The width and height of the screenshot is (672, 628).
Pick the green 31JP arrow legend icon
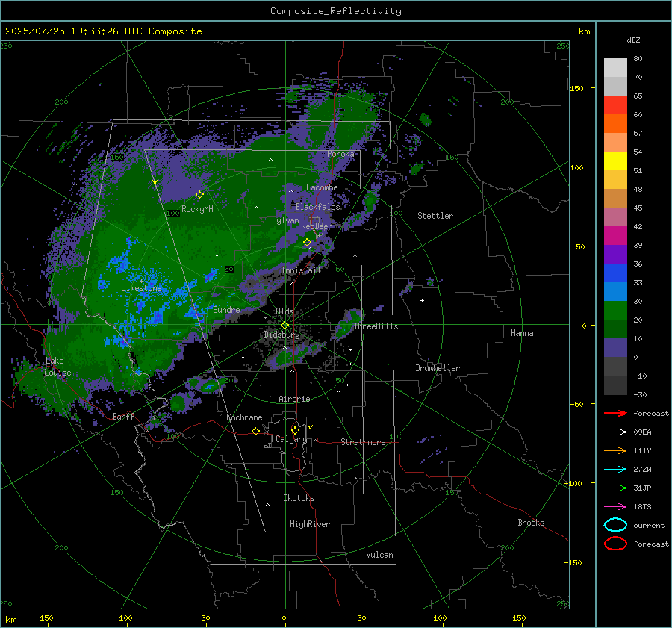(615, 488)
